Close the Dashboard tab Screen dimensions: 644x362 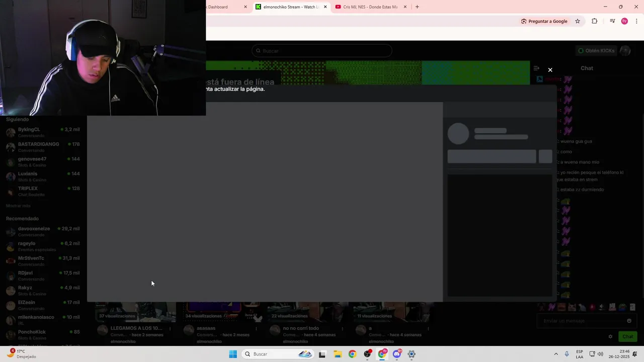(x=246, y=7)
